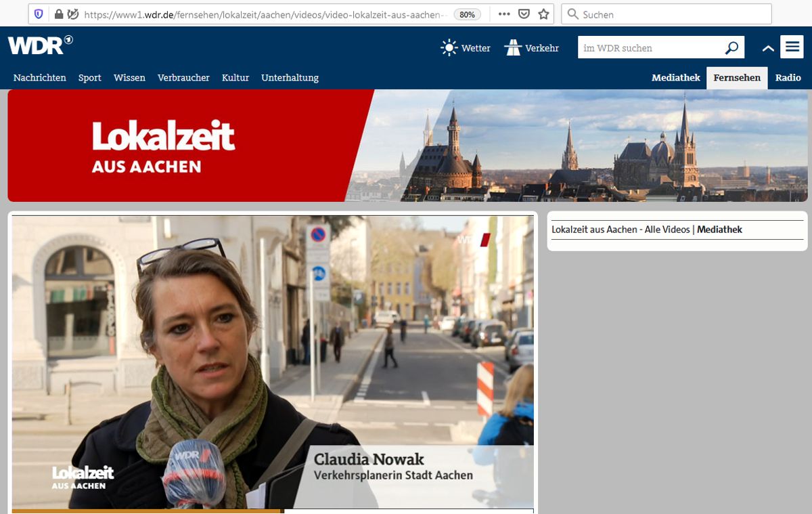Select the Fernsehen tab
812x514 pixels.
point(737,78)
